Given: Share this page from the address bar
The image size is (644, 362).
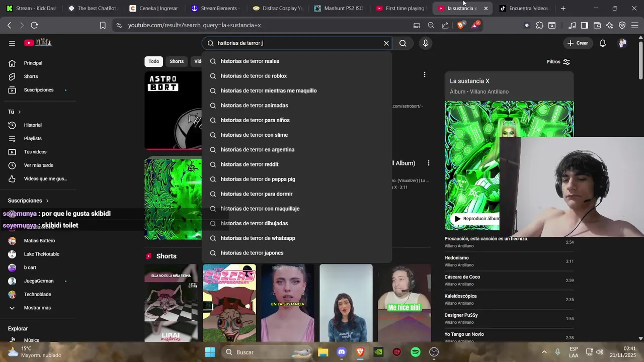Looking at the screenshot, I should point(445,25).
